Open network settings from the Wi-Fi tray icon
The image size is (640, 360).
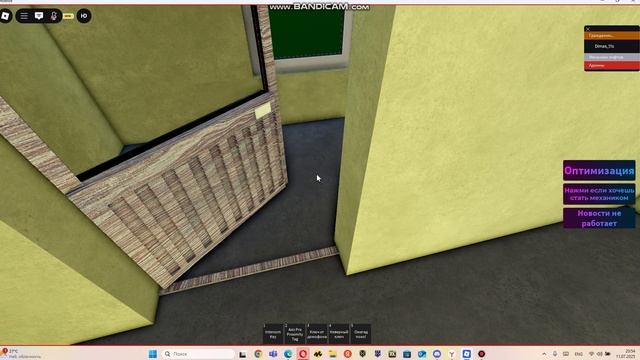[591, 354]
